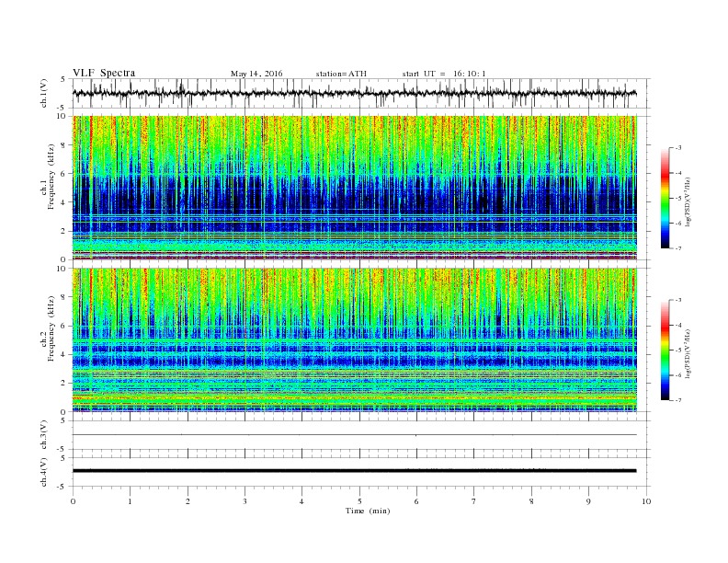Click time axis tick label "7"

[474, 501]
